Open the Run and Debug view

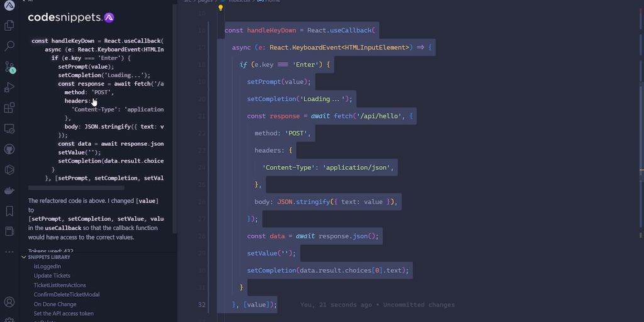pyautogui.click(x=9, y=87)
